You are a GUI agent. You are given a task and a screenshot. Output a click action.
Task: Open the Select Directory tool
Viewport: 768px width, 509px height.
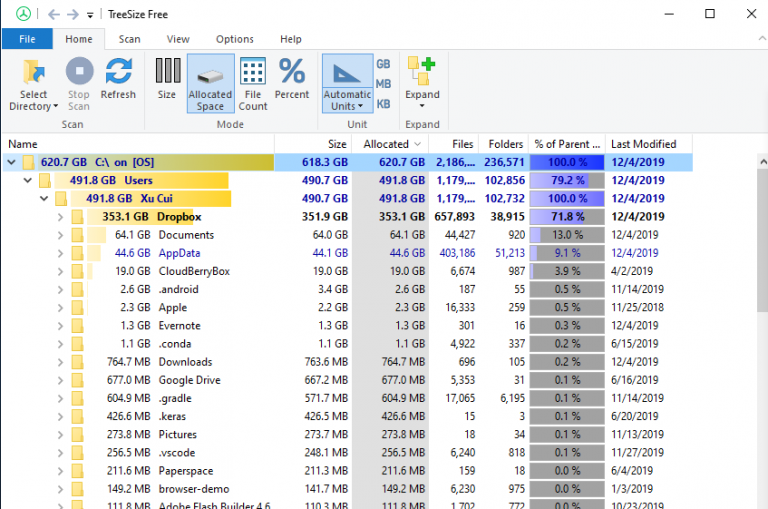tap(34, 85)
